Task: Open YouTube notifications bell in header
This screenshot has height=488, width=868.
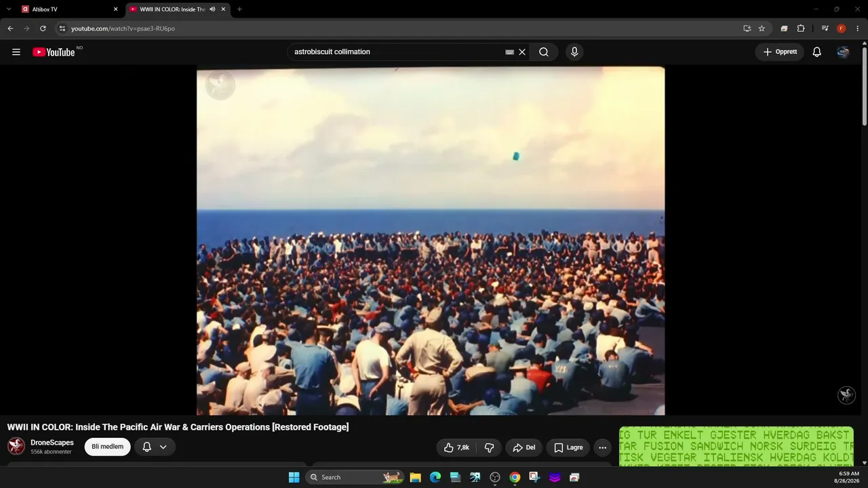Action: pos(817,52)
